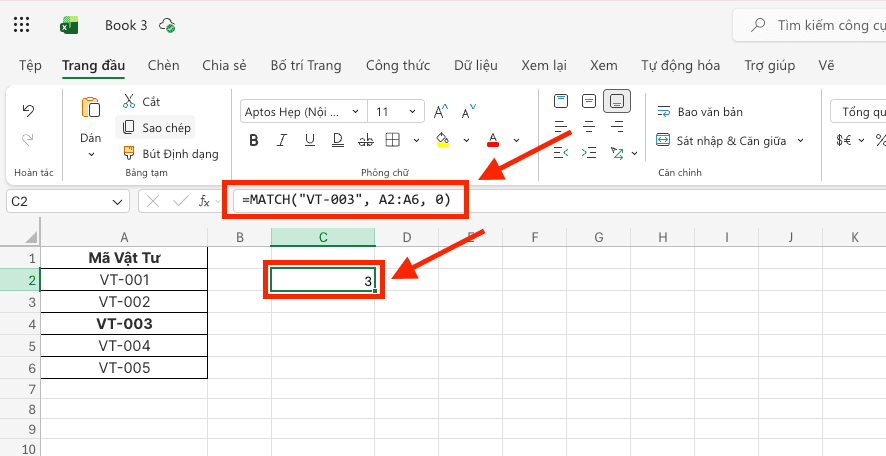Select cell A4 containing VT-003
This screenshot has width=886, height=456.
(124, 324)
